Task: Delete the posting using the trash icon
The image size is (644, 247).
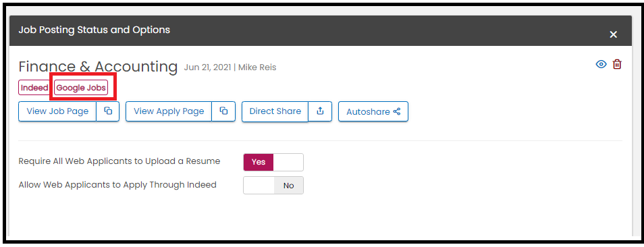Action: click(x=617, y=64)
